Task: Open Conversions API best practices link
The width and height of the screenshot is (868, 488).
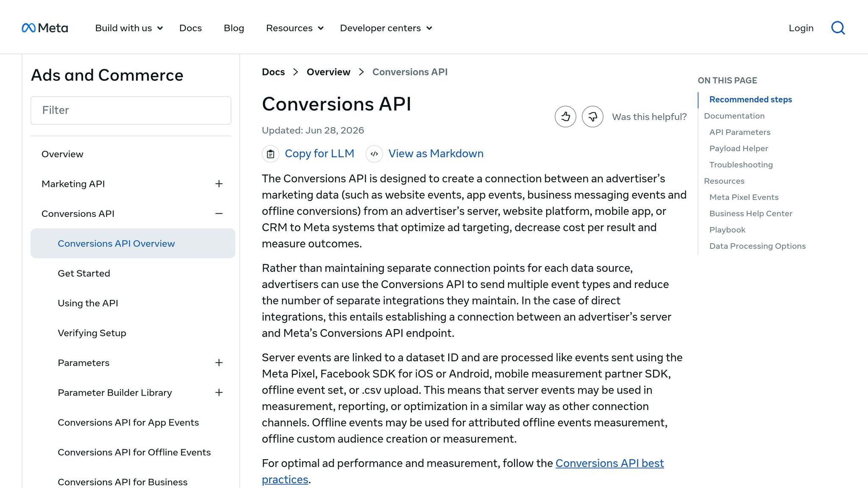Action: click(x=609, y=463)
